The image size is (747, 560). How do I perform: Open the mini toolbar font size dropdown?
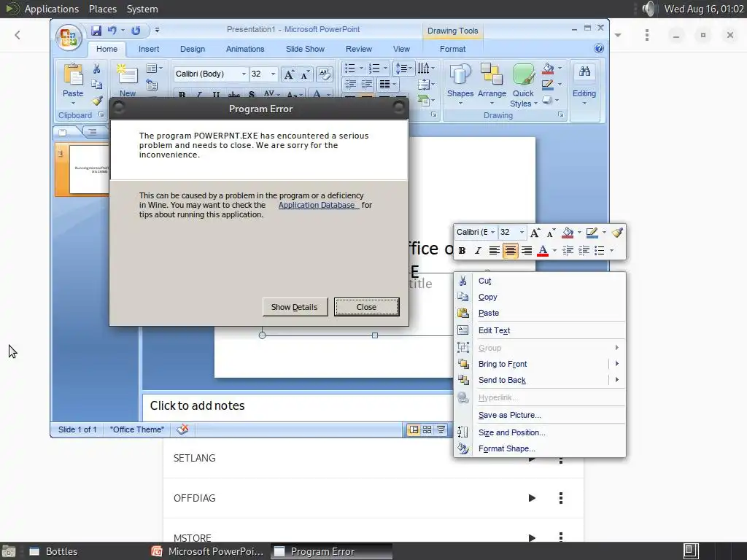[x=522, y=233]
